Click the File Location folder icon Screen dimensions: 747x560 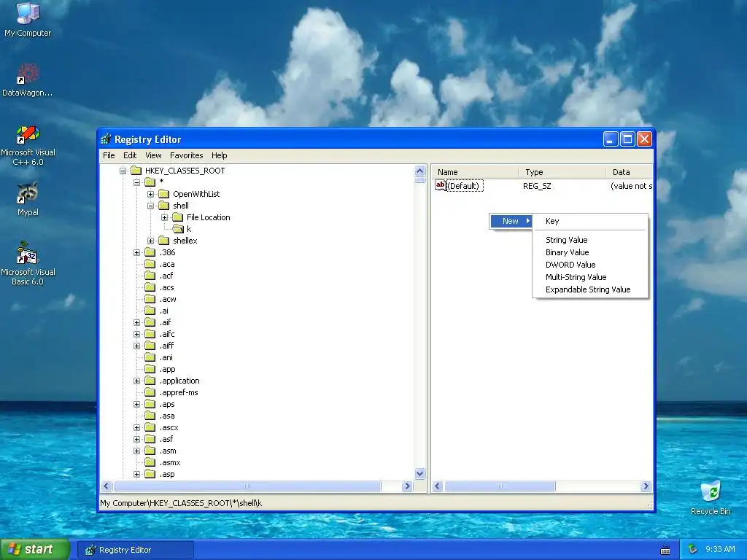pos(178,217)
